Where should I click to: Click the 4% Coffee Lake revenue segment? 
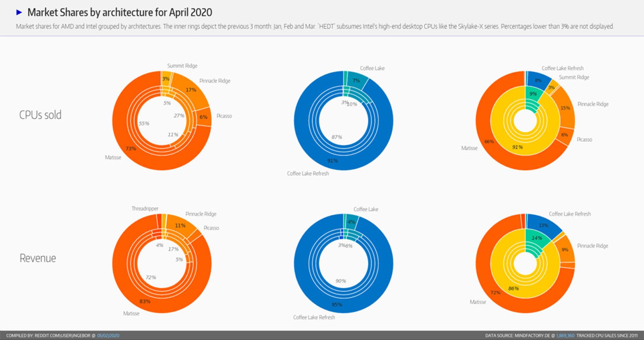351,222
